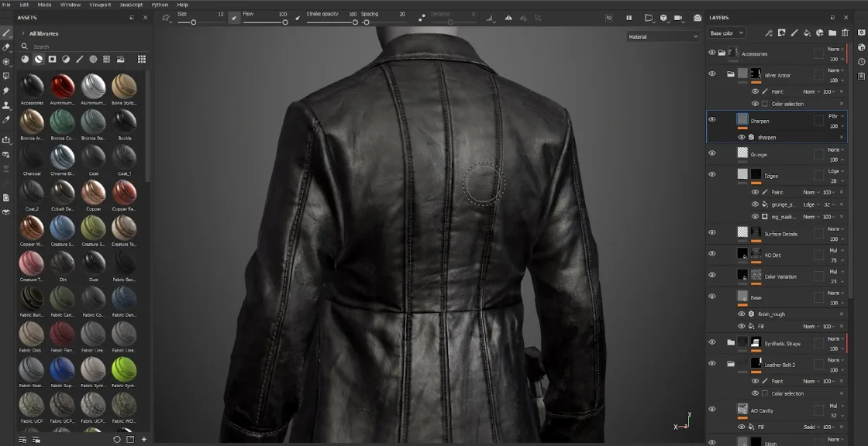Hide the Grunge layer
The height and width of the screenshot is (446, 868).
(712, 153)
